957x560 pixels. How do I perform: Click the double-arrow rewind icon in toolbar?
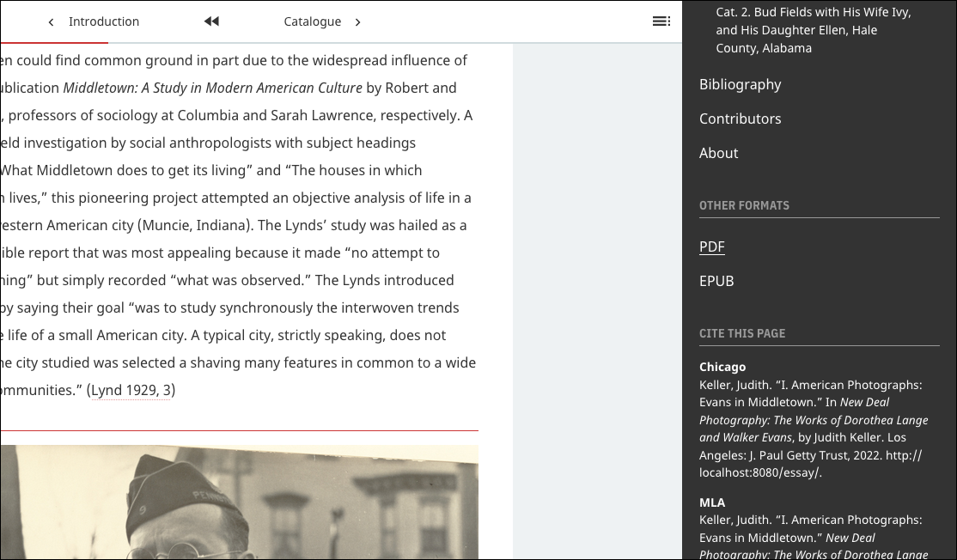(211, 21)
